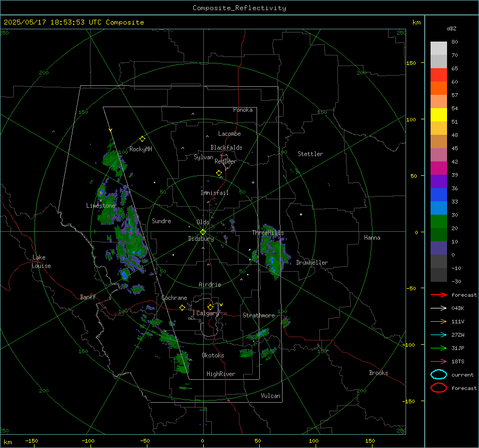Screen dimensions: 479x448
Task: Click the red forecast arrow legend icon
Action: pyautogui.click(x=439, y=295)
